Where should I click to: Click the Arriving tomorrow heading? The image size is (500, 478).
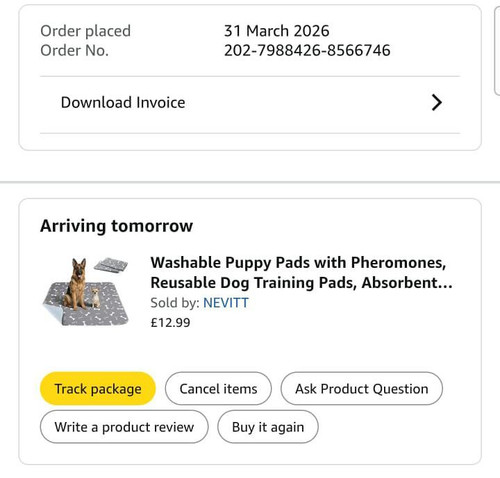point(116,226)
